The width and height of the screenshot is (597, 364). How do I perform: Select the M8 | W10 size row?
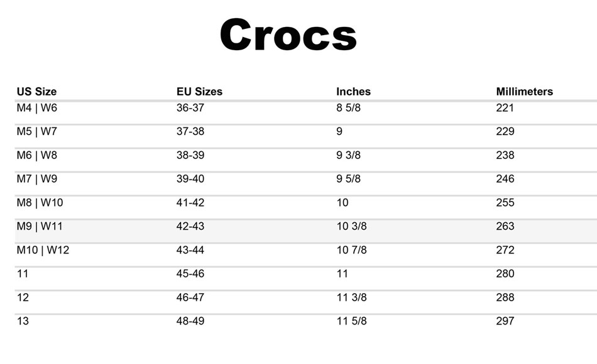306,207
